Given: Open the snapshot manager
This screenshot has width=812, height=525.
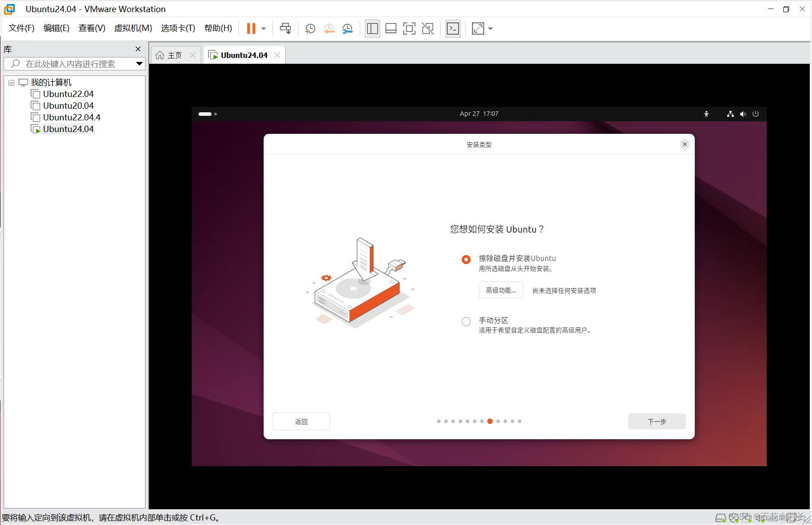Looking at the screenshot, I should pyautogui.click(x=347, y=28).
